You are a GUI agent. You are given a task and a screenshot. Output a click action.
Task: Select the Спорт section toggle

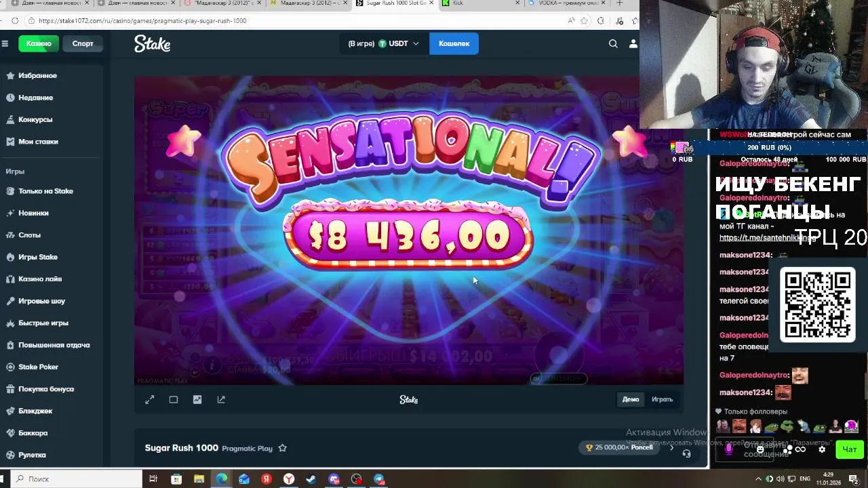tap(83, 43)
